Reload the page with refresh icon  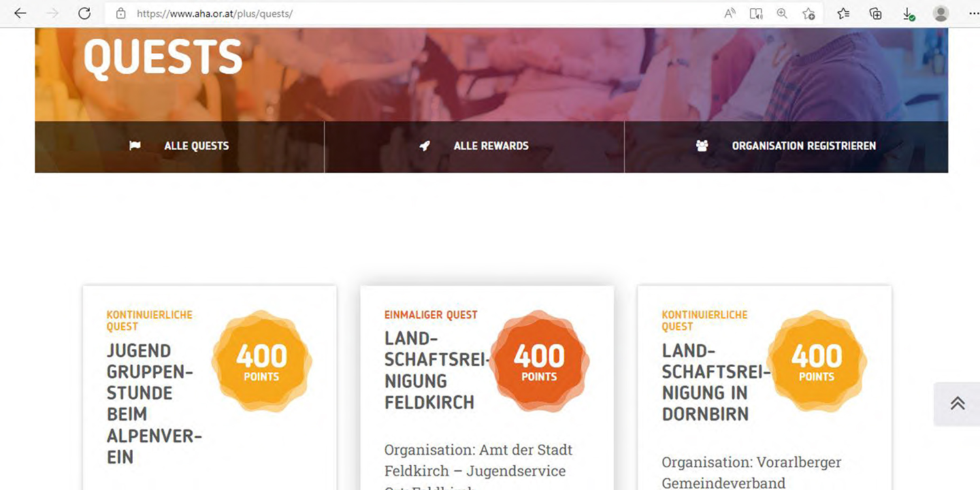[x=84, y=14]
